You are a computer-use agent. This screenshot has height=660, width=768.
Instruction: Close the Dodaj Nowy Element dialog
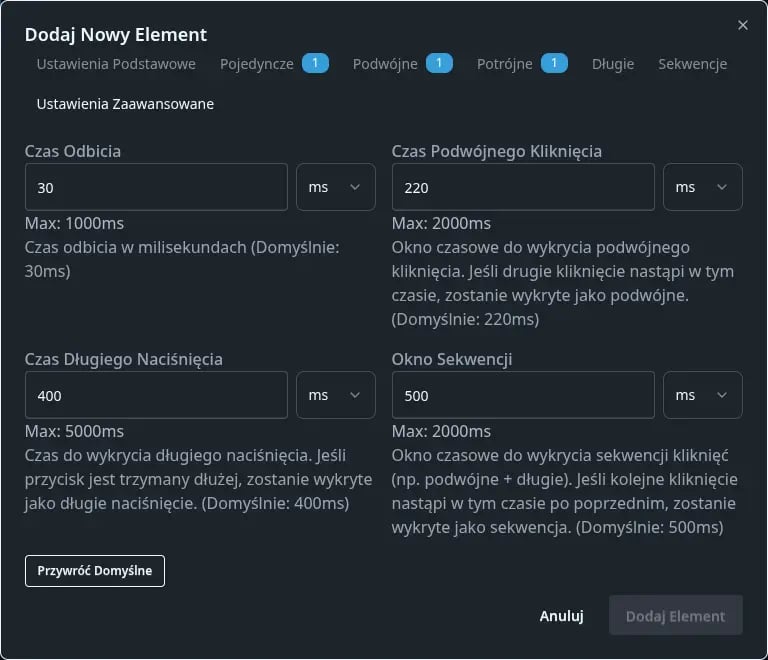(x=743, y=25)
